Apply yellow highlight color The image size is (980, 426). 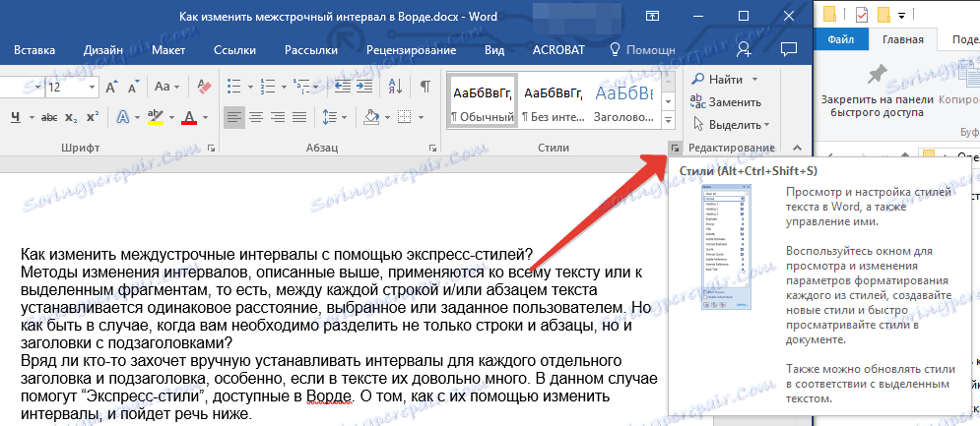coord(156,116)
